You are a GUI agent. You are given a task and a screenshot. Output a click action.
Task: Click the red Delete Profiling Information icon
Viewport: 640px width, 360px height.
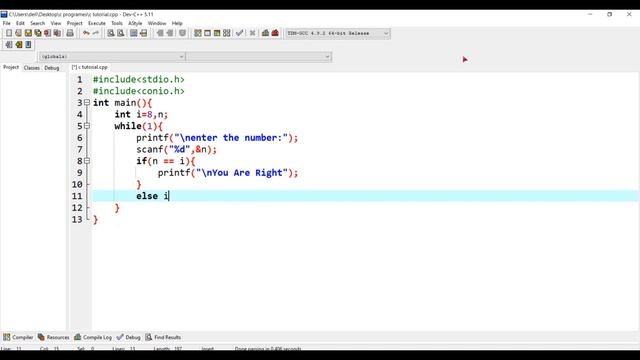pos(275,33)
